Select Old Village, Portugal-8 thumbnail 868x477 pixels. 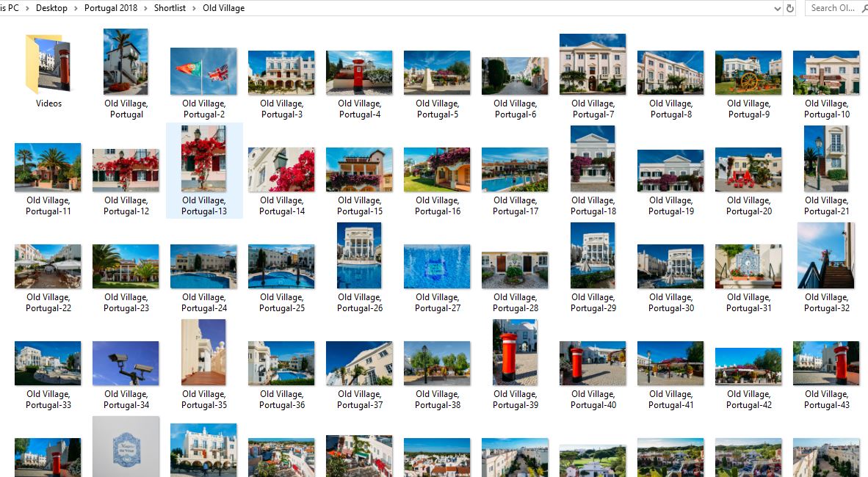point(670,73)
